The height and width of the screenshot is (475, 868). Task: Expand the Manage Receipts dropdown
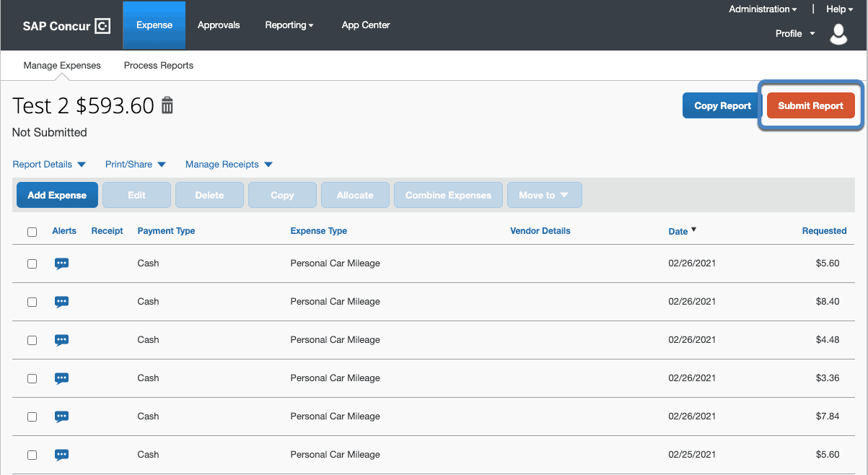tap(229, 165)
